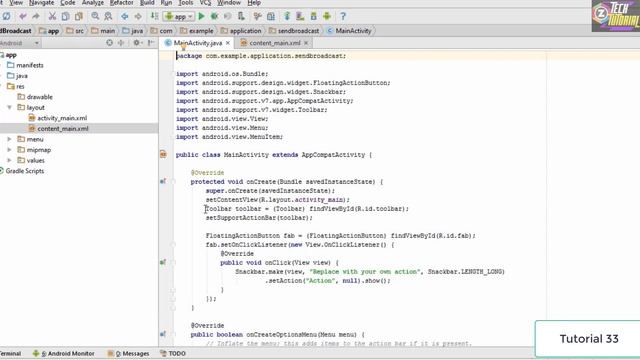Click override gutter marker beside onClick

(x=163, y=262)
